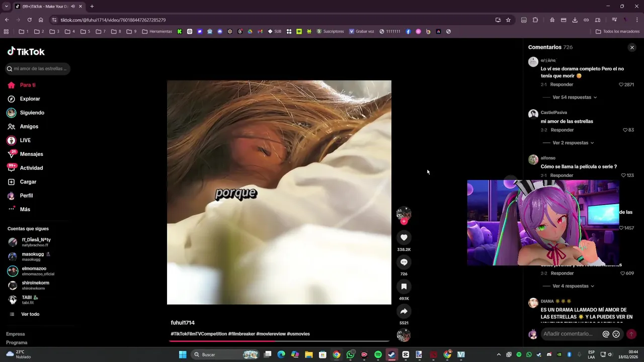Open Suscriptores bookmark
Viewport: 644px width, 362px height.
[330, 31]
